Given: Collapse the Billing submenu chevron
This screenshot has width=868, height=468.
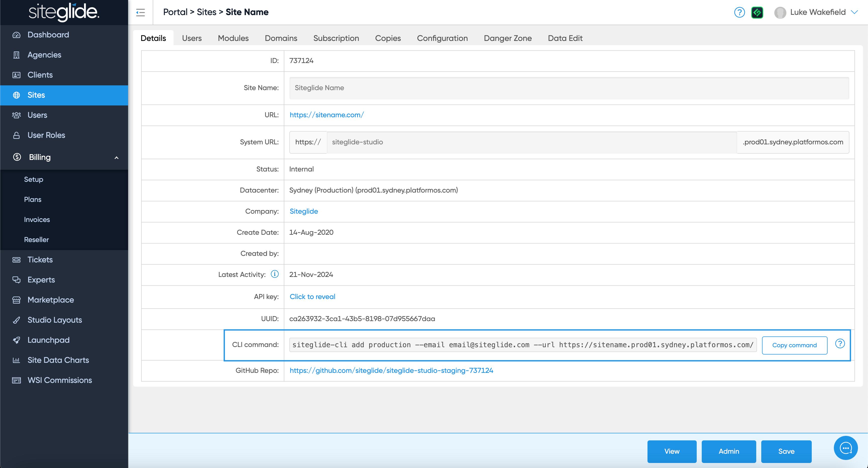Looking at the screenshot, I should point(117,157).
